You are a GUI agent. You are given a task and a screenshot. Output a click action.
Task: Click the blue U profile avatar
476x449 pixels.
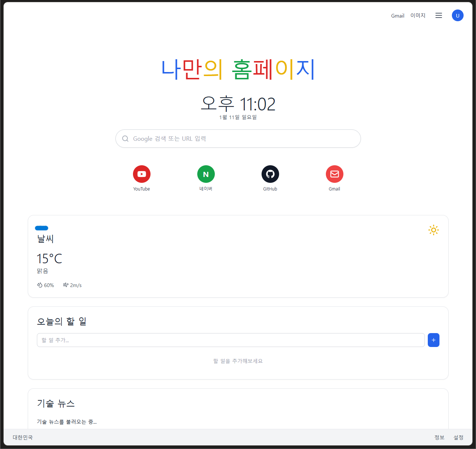click(x=457, y=15)
